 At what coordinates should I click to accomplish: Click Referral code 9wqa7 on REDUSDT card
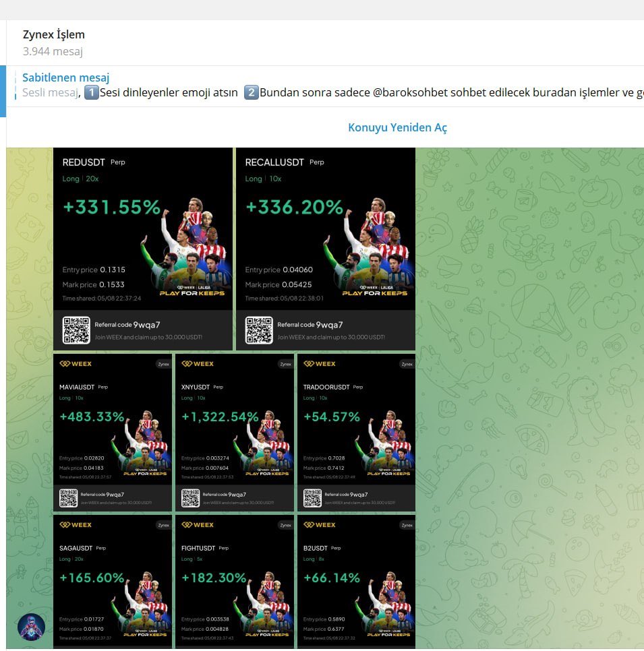[x=127, y=325]
